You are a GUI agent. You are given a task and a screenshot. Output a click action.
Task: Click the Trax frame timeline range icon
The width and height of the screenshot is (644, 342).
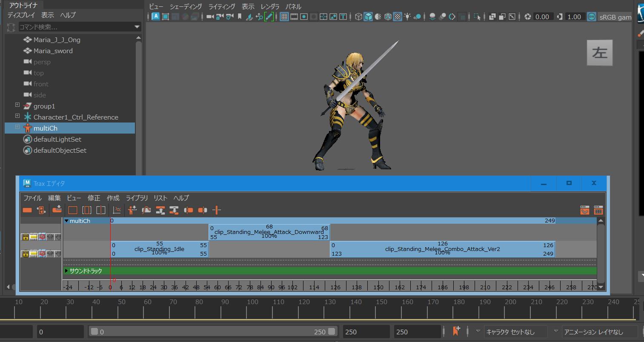[87, 210]
